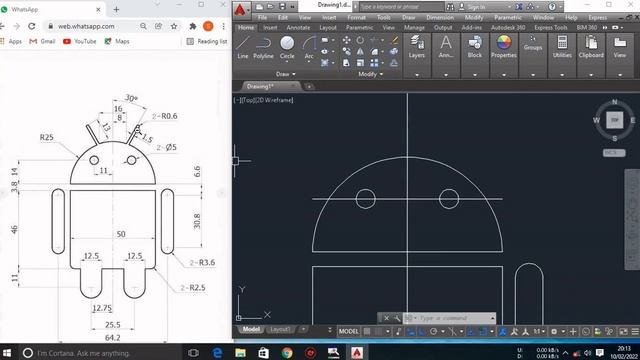
Task: Open the status bar Customization menu icon
Action: (x=635, y=331)
